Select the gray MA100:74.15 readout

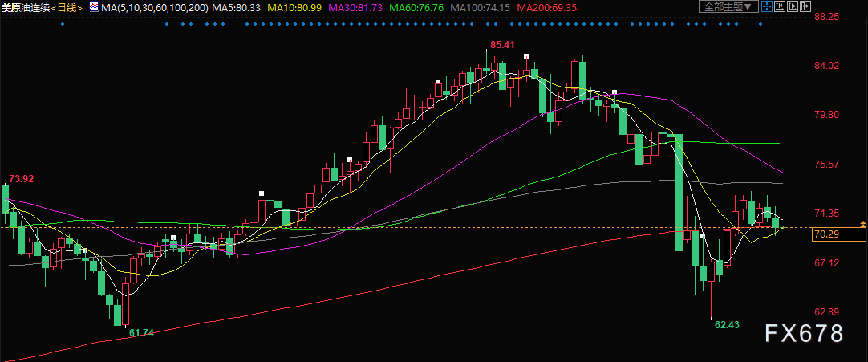click(480, 7)
